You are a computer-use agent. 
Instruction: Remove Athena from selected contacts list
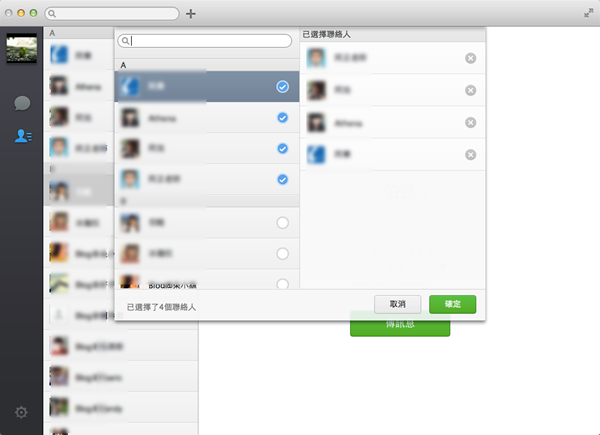pos(470,122)
